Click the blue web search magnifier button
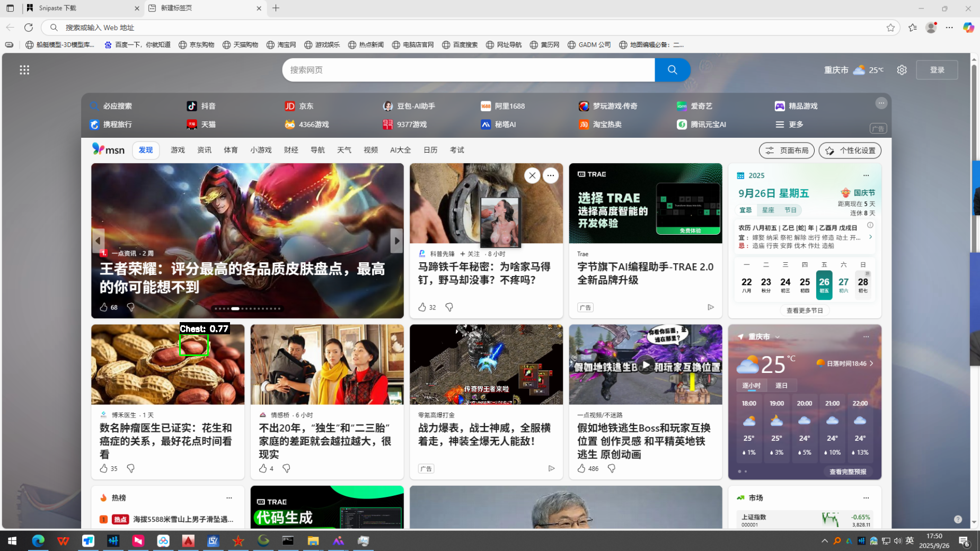Viewport: 980px width, 551px height. point(672,70)
